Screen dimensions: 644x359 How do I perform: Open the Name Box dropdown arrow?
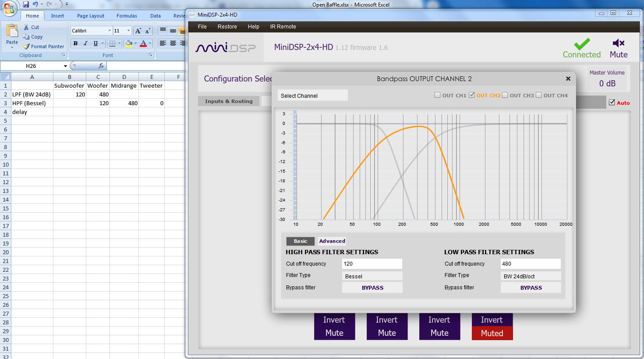point(65,66)
